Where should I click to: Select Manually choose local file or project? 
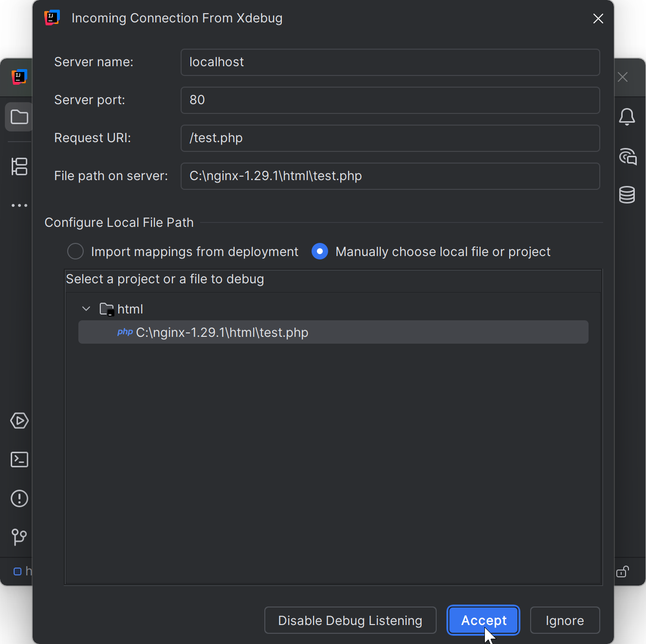(320, 252)
